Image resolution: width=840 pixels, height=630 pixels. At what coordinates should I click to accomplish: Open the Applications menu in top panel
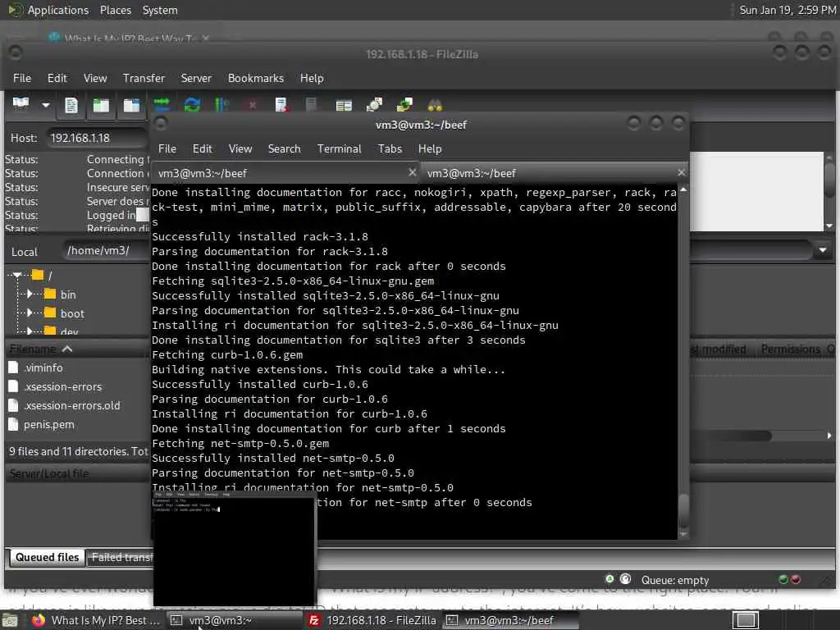coord(58,10)
